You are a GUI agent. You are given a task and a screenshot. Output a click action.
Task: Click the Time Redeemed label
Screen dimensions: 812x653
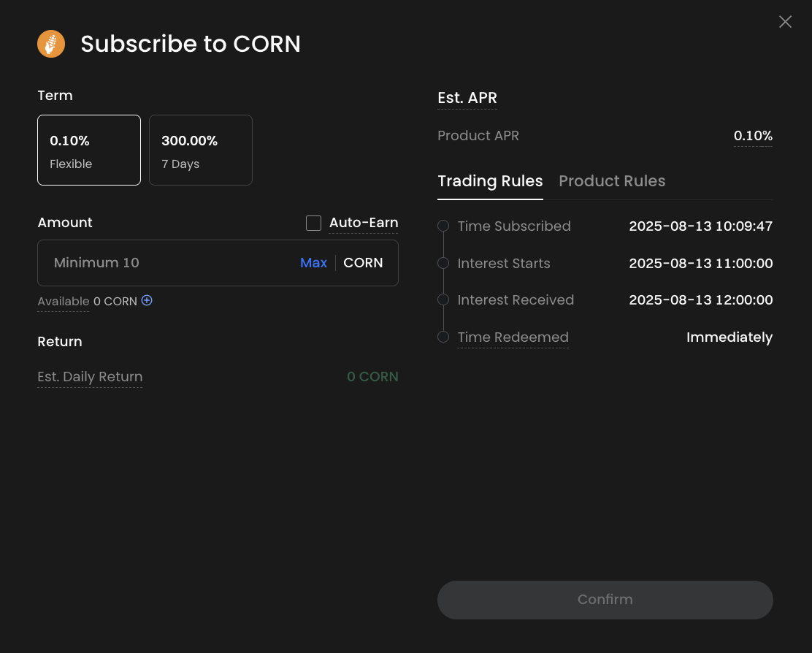[513, 337]
